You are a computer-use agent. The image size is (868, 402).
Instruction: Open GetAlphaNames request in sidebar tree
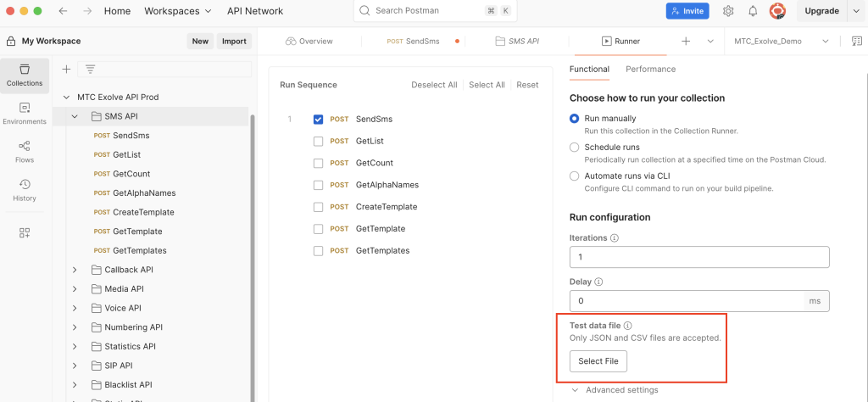144,193
